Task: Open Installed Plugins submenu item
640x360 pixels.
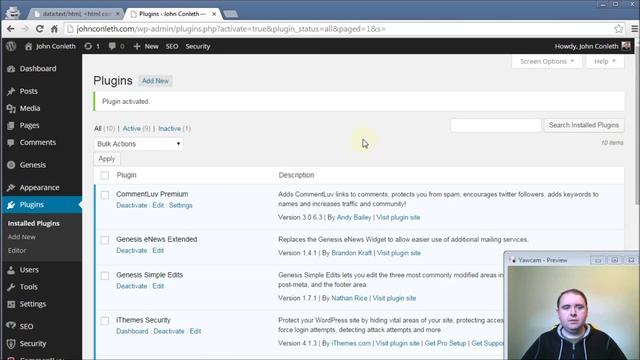Action: pos(33,223)
